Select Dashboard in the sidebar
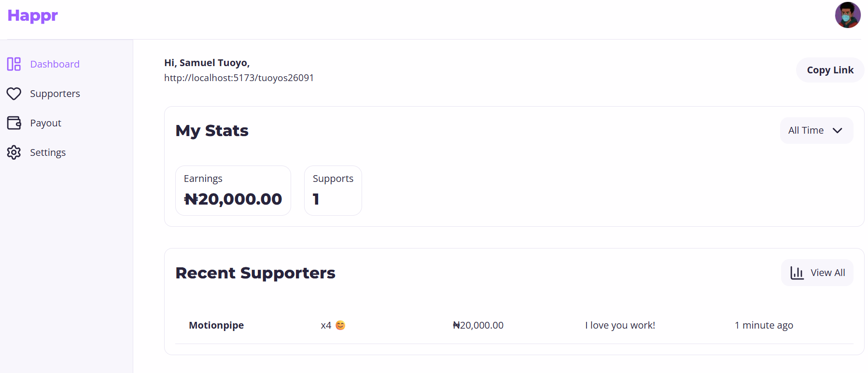 pos(55,64)
